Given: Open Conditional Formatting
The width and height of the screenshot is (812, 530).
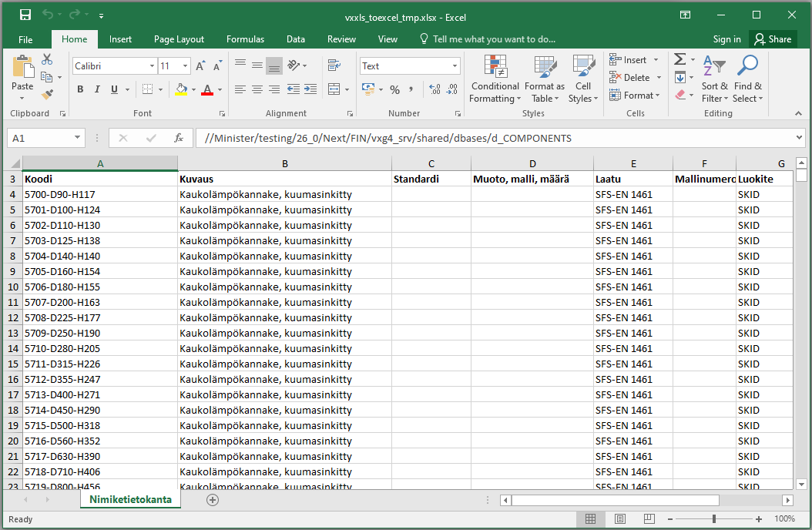Looking at the screenshot, I should coord(495,79).
